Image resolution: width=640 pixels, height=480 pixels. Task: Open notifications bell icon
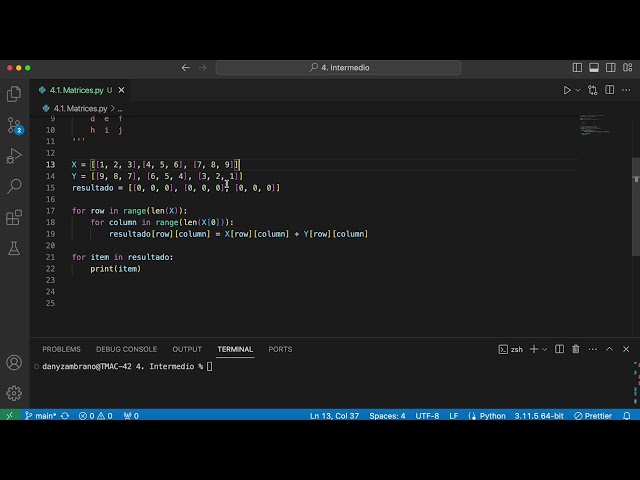click(627, 416)
